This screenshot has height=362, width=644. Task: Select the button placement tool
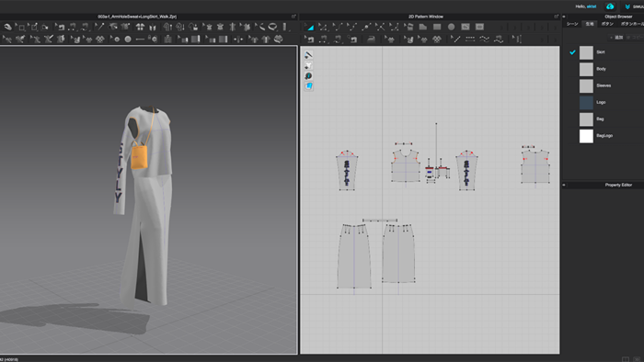[x=117, y=40]
